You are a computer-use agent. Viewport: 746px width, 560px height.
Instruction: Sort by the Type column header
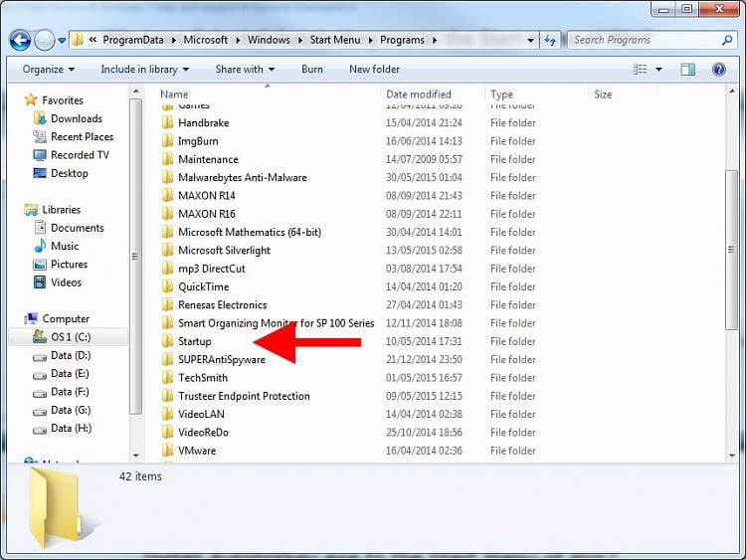pyautogui.click(x=501, y=94)
